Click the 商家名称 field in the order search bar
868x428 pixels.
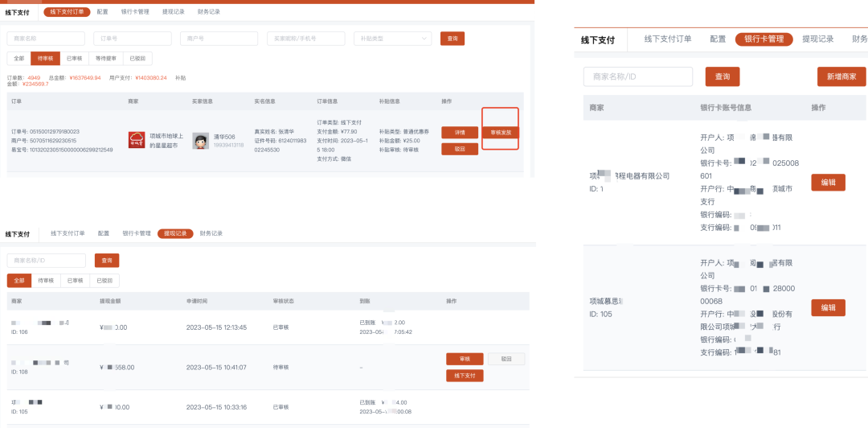46,39
